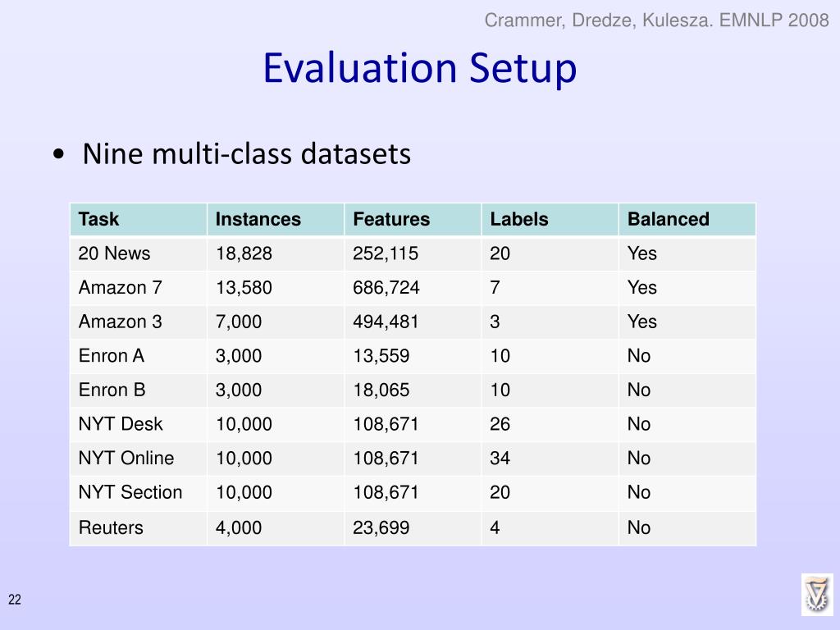
Task: Click the Enron B labels value 10
Action: (x=500, y=390)
